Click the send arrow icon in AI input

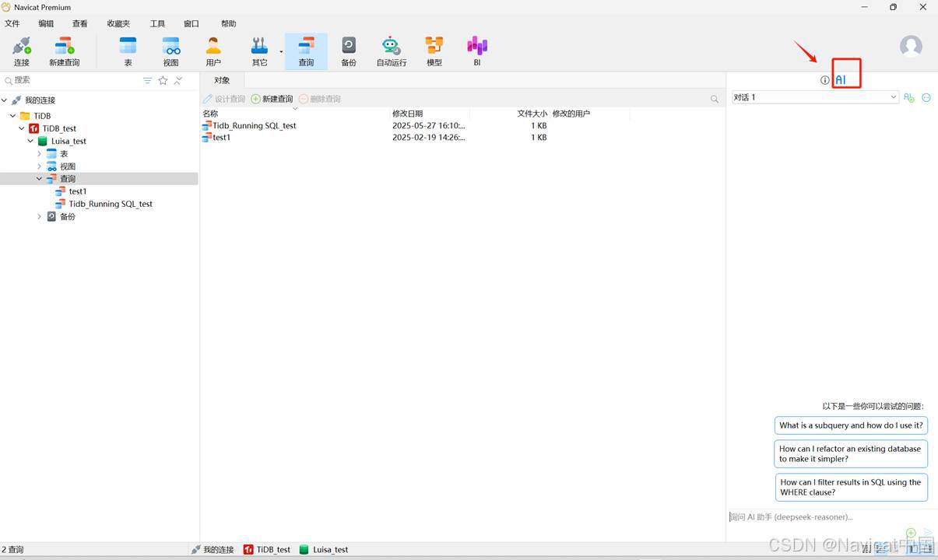tap(927, 534)
